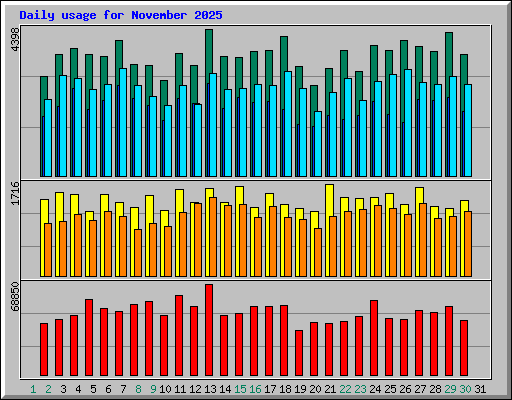
Task: Select green day label 29 on the x-axis
Action: click(x=450, y=389)
